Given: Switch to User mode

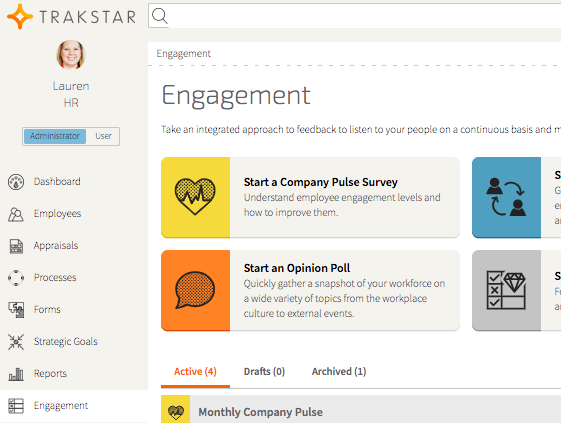Looking at the screenshot, I should [x=103, y=136].
